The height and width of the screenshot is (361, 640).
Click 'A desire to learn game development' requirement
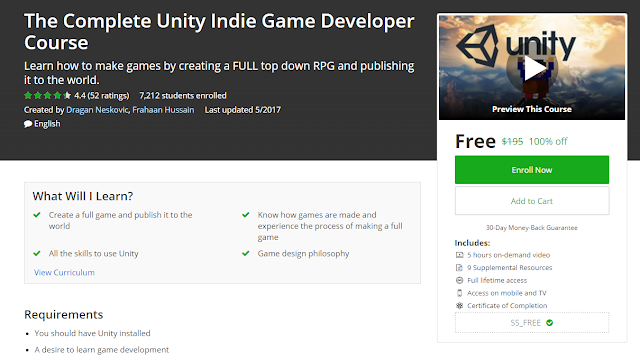(102, 350)
